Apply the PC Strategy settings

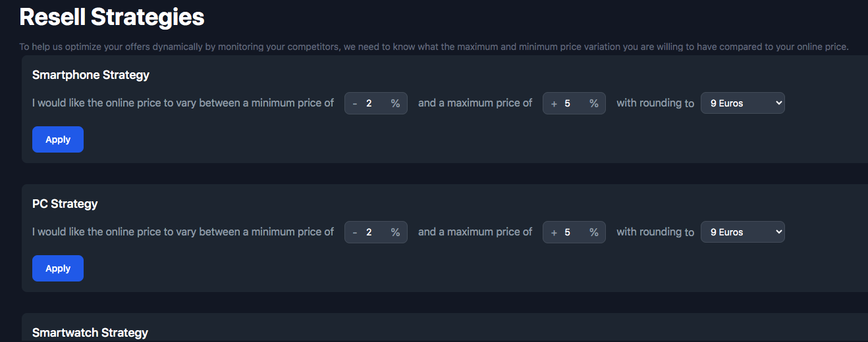point(58,268)
